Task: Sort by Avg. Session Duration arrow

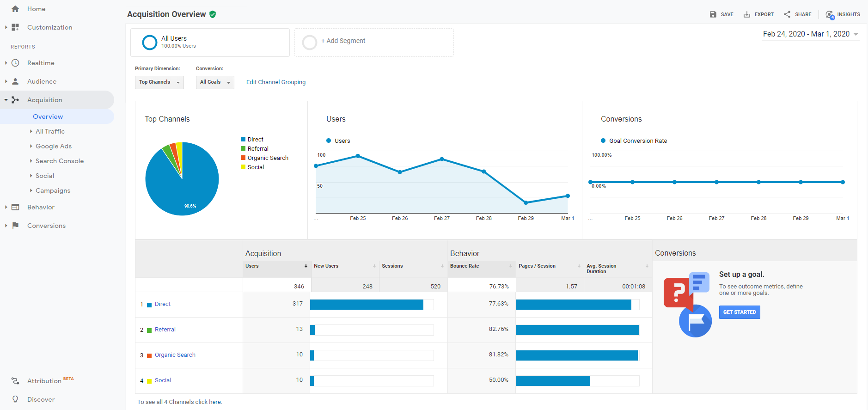Action: click(x=647, y=266)
